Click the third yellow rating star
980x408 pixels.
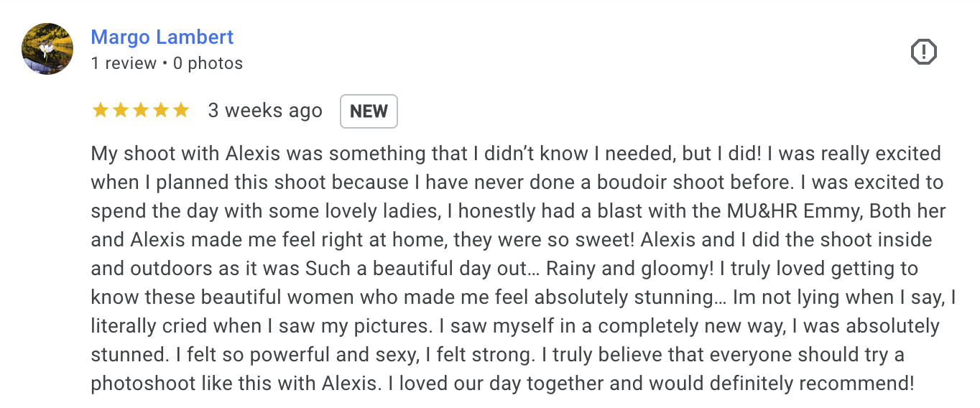(141, 110)
